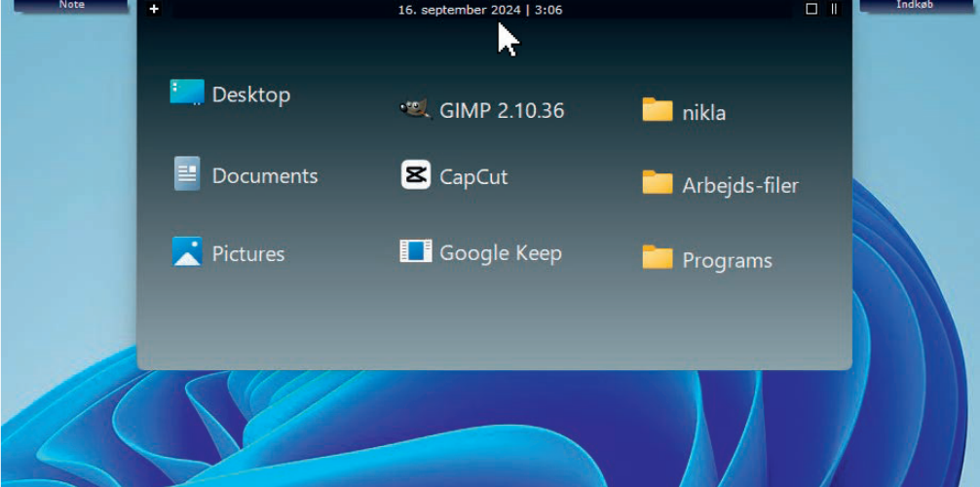Click the Google Keep filmstrip icon

415,251
